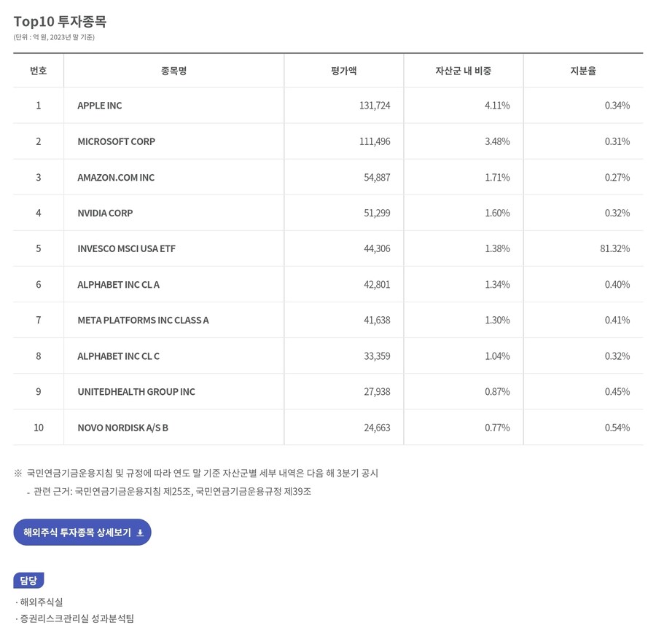Click the 종목명 column header
The width and height of the screenshot is (656, 644).
(x=173, y=71)
